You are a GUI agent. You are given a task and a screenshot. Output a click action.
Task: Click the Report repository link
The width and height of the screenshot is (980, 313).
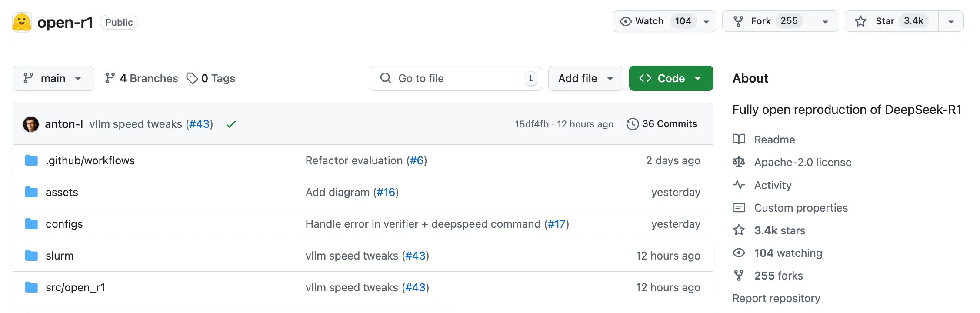pos(776,298)
